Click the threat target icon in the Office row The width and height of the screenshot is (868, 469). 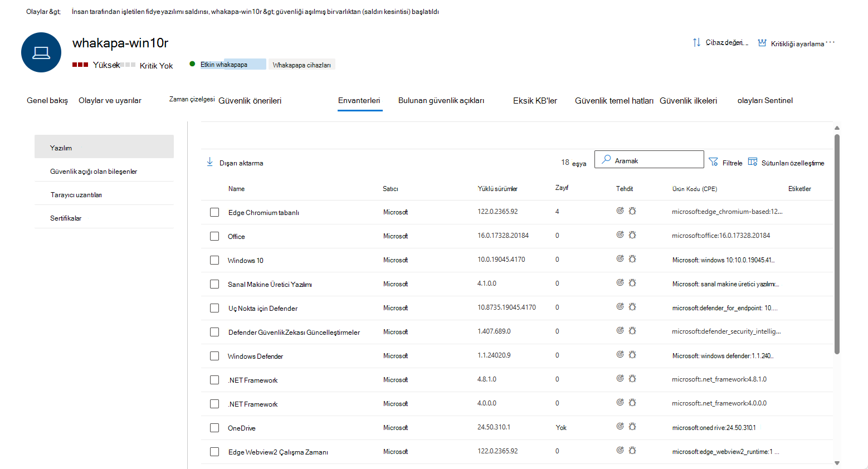pos(620,234)
